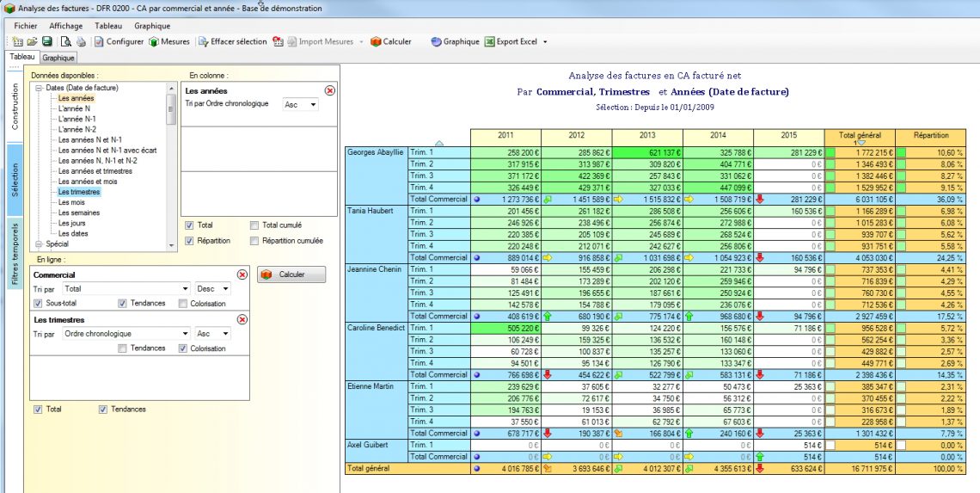Click the printer icon
This screenshot has width=980, height=493.
tap(82, 42)
